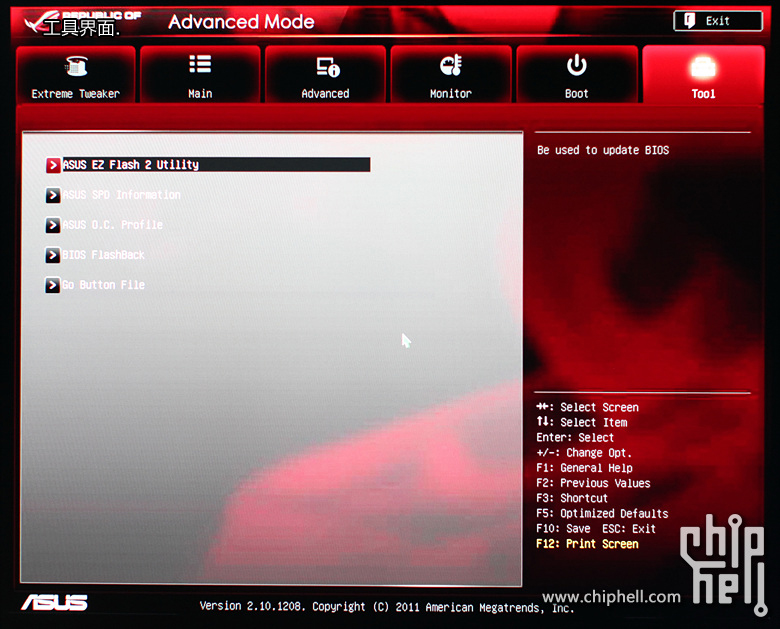The image size is (780, 629).
Task: Click the 'F3: Shortcut' hint
Action: pos(572,498)
